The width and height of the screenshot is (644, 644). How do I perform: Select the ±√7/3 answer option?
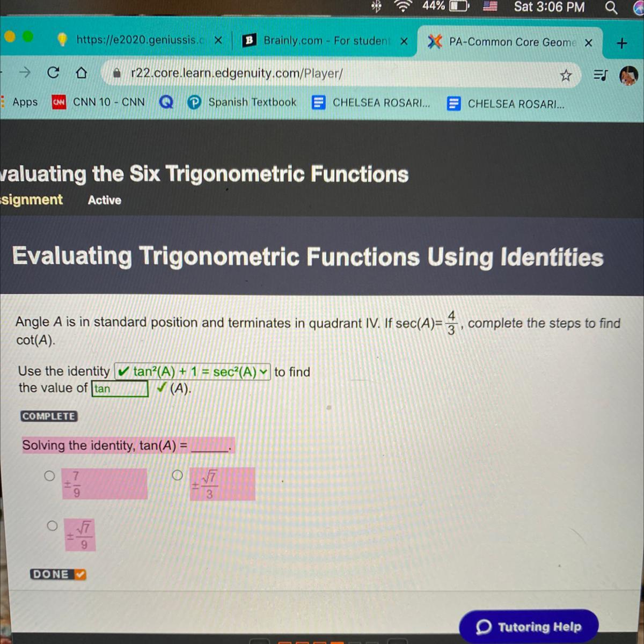coord(178,475)
